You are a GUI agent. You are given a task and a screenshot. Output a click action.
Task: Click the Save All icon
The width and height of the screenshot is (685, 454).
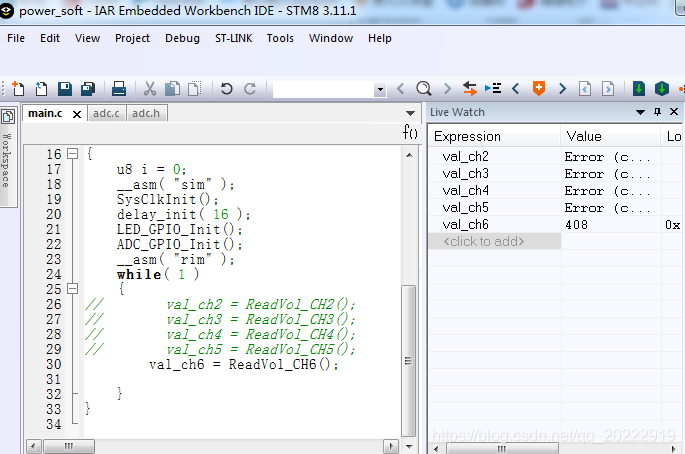(88, 89)
